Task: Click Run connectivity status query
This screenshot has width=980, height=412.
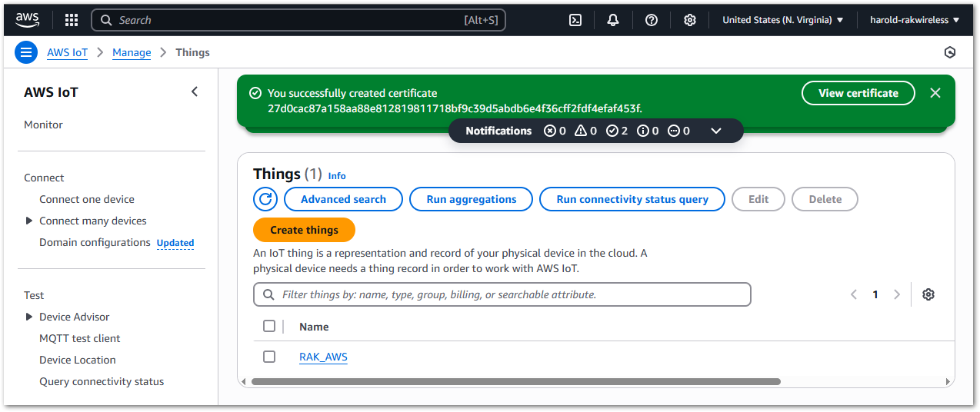Action: pos(632,199)
